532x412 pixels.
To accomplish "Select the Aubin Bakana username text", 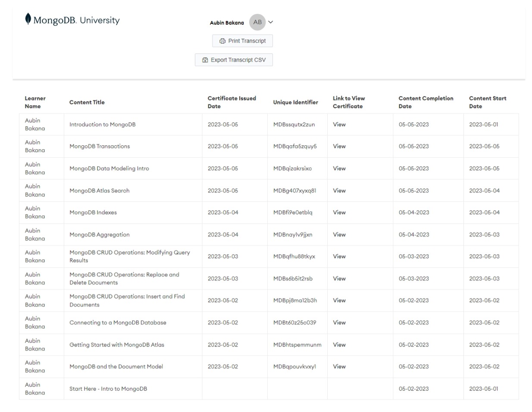I will coord(227,23).
